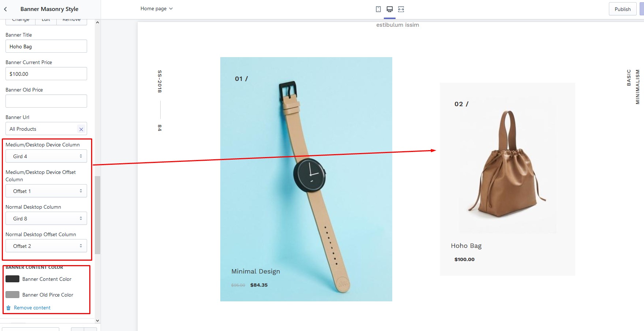This screenshot has width=644, height=331.
Task: Open the Home page selector dropdown
Action: click(x=156, y=9)
